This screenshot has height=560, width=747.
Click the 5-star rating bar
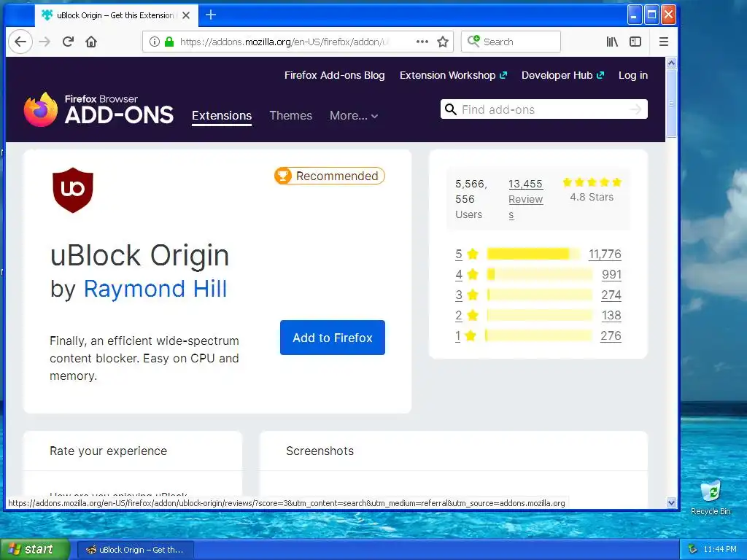(x=533, y=254)
